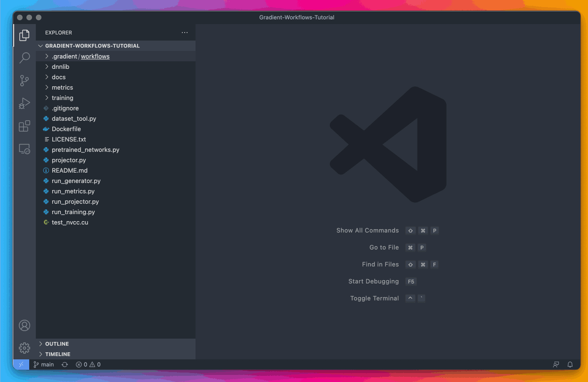Open the Source Control view
The width and height of the screenshot is (588, 382).
pos(24,81)
